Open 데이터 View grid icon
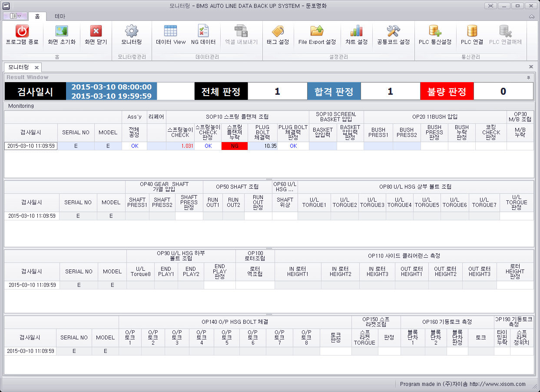Image resolution: width=540 pixels, height=392 pixels. click(x=170, y=31)
